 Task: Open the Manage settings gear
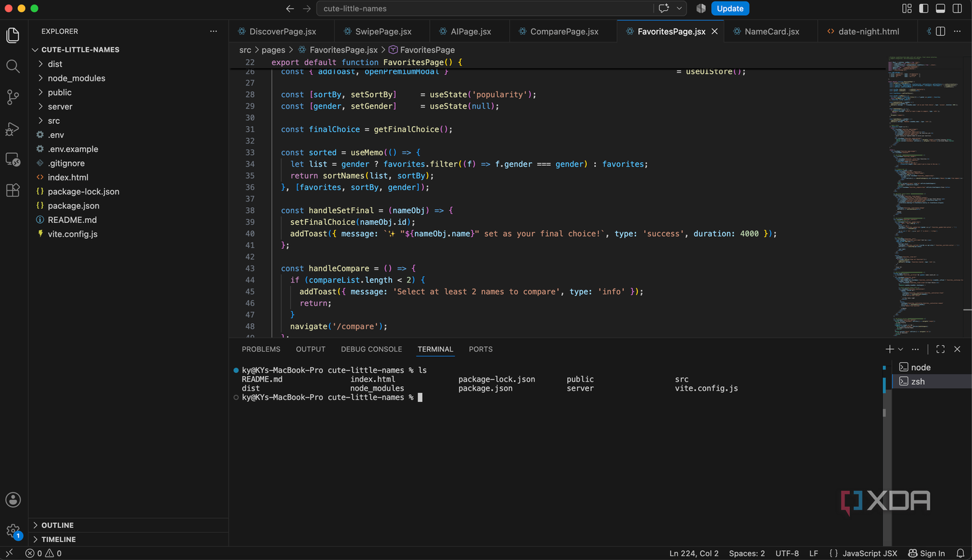tap(13, 530)
